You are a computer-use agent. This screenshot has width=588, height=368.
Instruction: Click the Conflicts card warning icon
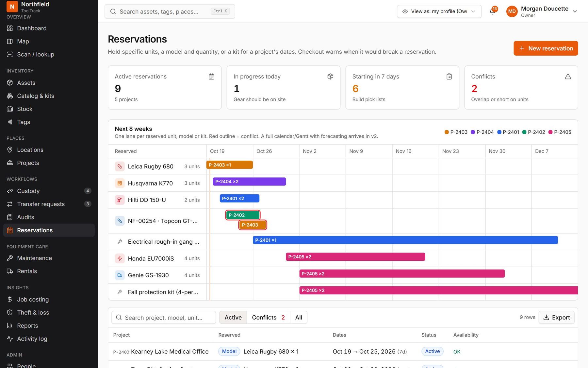point(568,77)
